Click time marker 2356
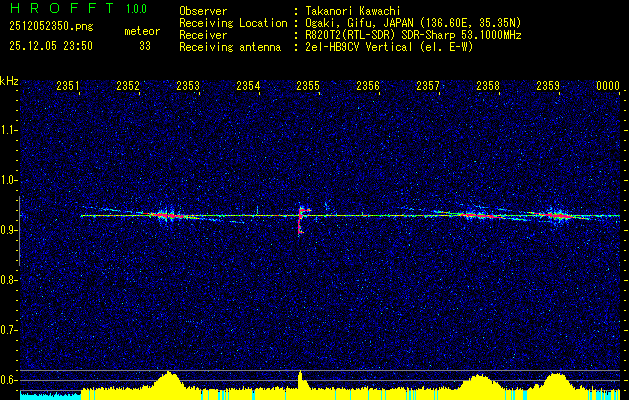Viewport: 629px width, 400px height. pos(368,86)
